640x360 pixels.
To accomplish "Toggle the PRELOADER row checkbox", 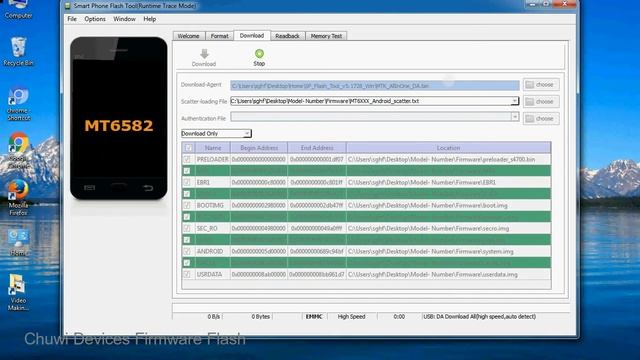I will [x=187, y=159].
